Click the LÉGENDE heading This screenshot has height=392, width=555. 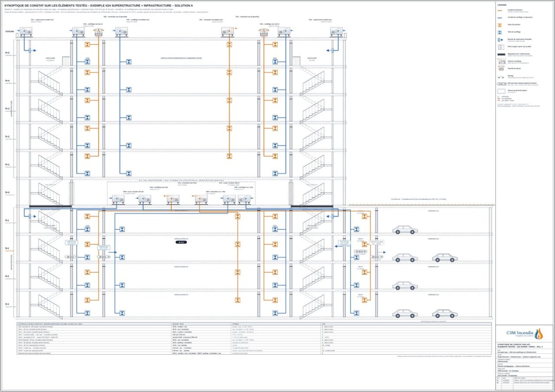pyautogui.click(x=502, y=4)
